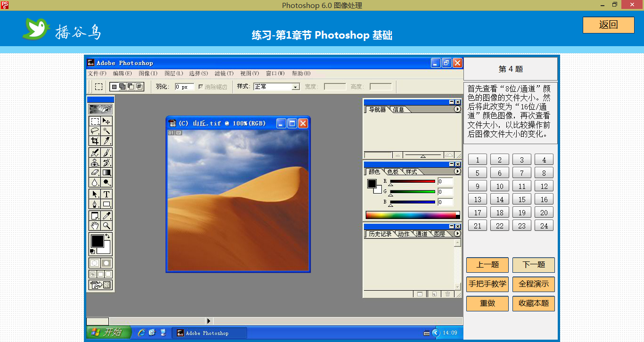
Task: Select the Clone Stamp tool
Action: [95, 163]
